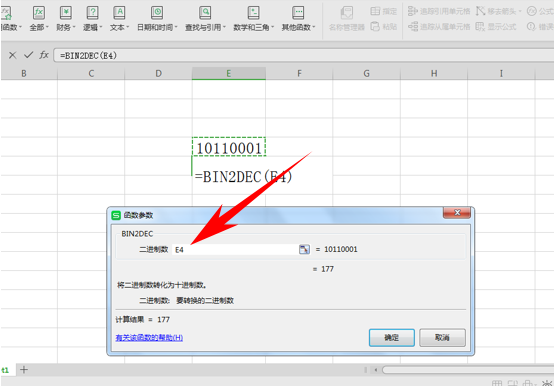The width and height of the screenshot is (554, 387).
Task: Confirm formula with the checkmark icon
Action: 28,55
